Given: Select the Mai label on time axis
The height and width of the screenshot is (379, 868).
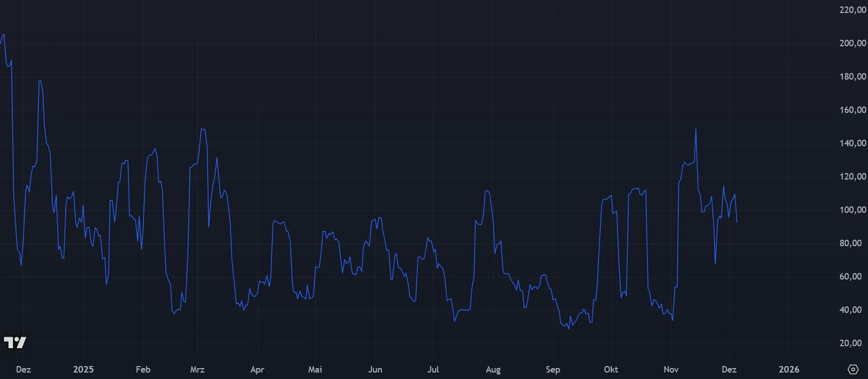Looking at the screenshot, I should tap(315, 370).
